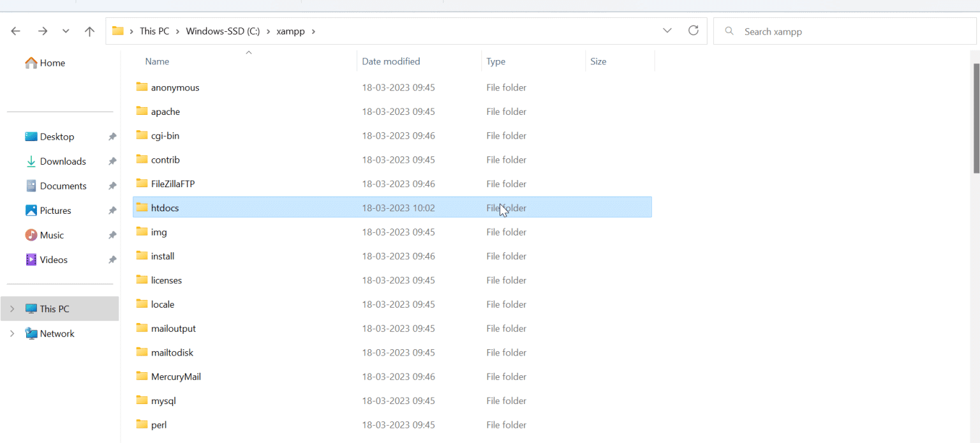980x443 pixels.
Task: Open the address bar dropdown chevron
Action: 667,31
